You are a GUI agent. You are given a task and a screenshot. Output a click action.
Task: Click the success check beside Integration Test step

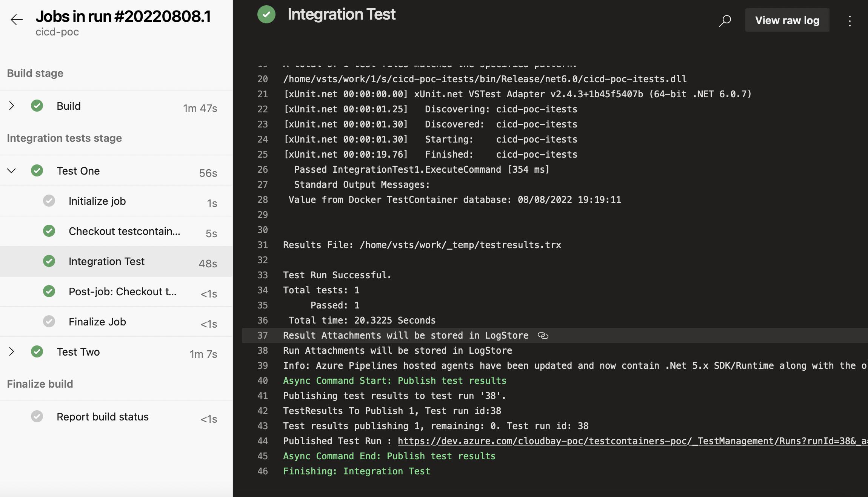(49, 261)
